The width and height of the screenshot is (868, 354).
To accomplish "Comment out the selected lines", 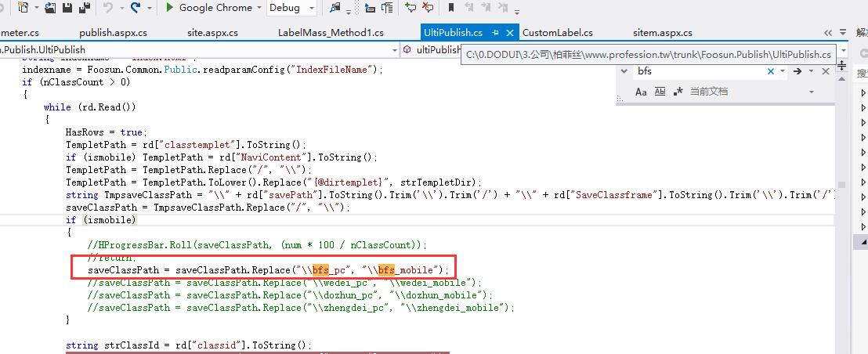I will (410, 7).
